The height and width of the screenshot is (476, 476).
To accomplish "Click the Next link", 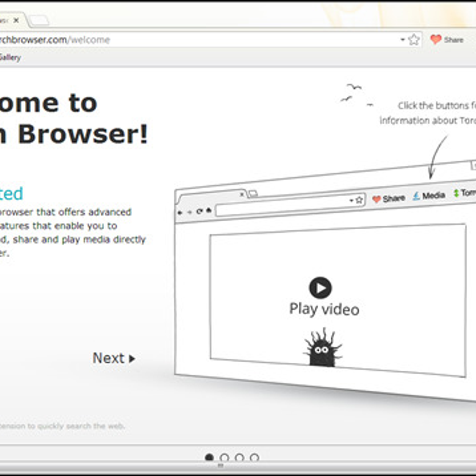I will pyautogui.click(x=114, y=358).
